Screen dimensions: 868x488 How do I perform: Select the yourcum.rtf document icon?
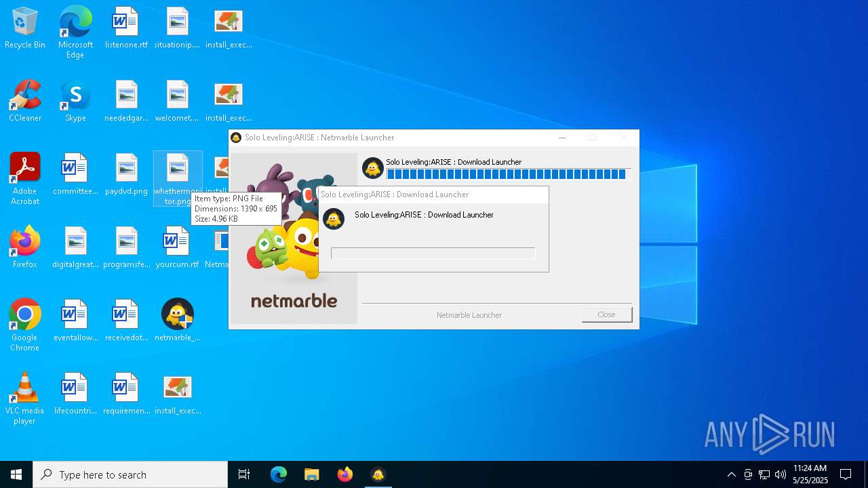(177, 248)
